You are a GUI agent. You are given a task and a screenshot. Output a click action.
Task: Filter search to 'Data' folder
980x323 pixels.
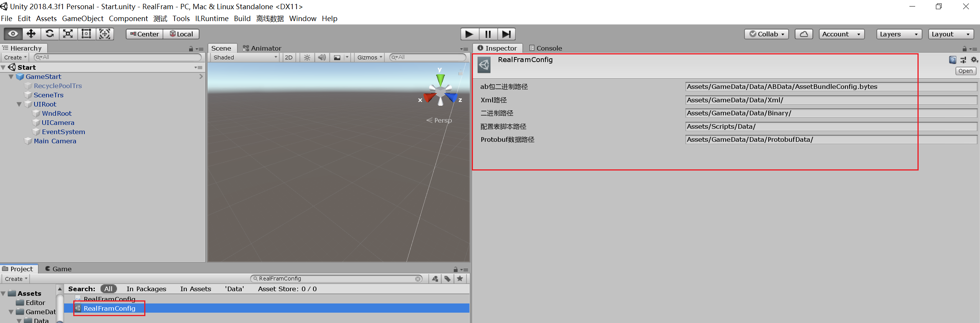234,289
